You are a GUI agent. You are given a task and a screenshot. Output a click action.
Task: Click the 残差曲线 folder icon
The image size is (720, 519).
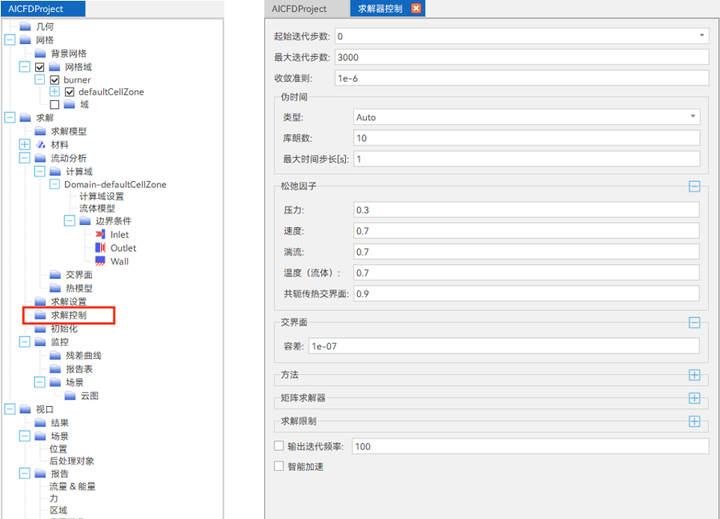pos(55,355)
